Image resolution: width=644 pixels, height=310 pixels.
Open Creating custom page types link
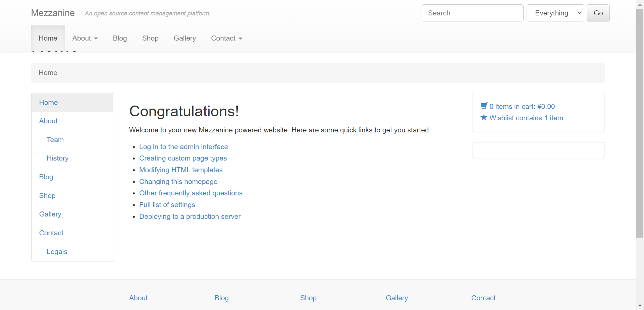183,158
